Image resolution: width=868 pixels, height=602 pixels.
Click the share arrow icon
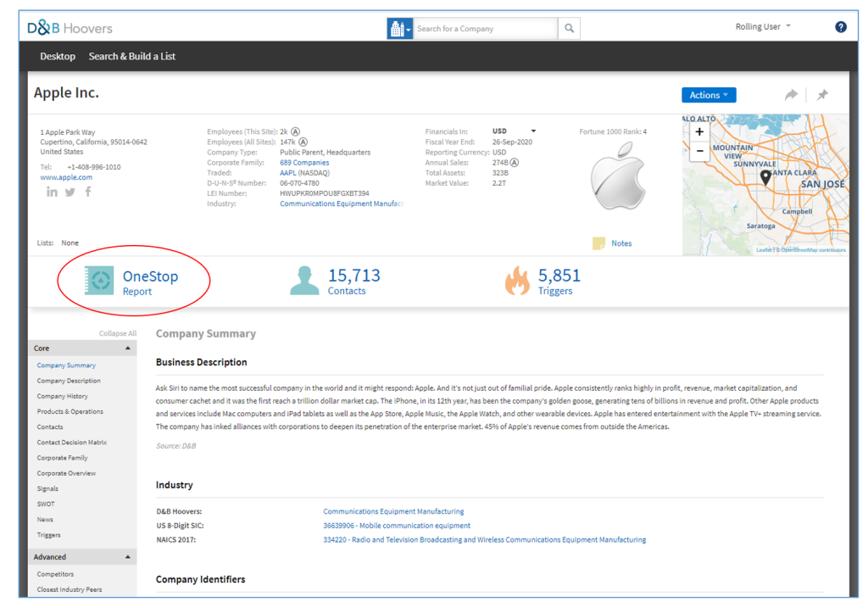pyautogui.click(x=791, y=95)
